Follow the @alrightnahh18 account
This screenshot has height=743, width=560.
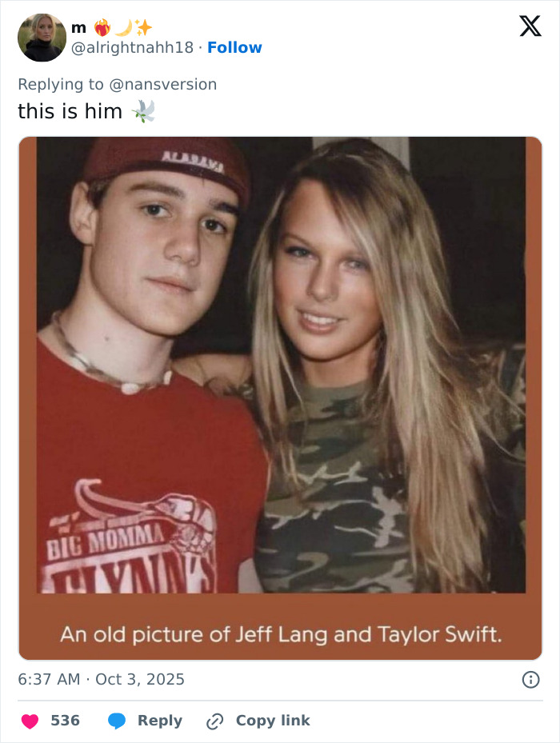[x=234, y=47]
